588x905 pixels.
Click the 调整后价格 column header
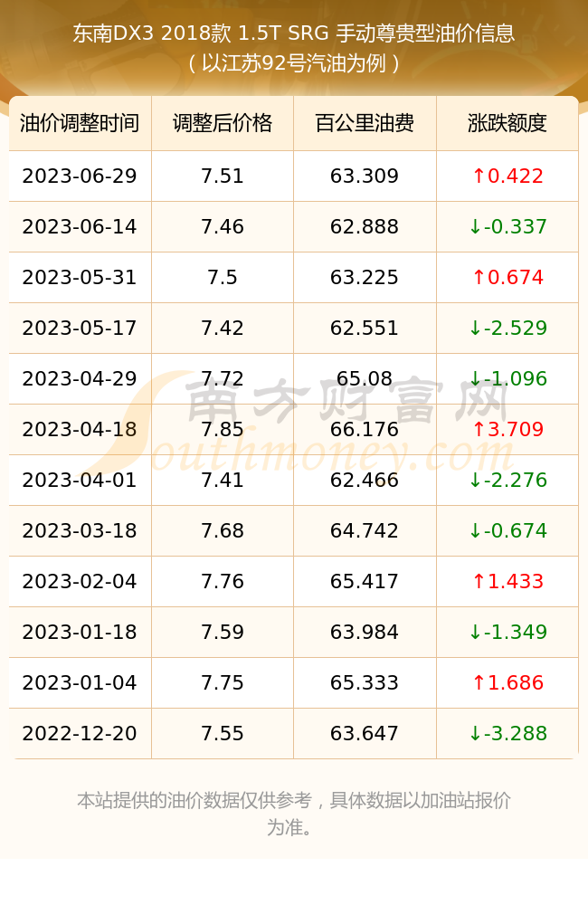(223, 123)
